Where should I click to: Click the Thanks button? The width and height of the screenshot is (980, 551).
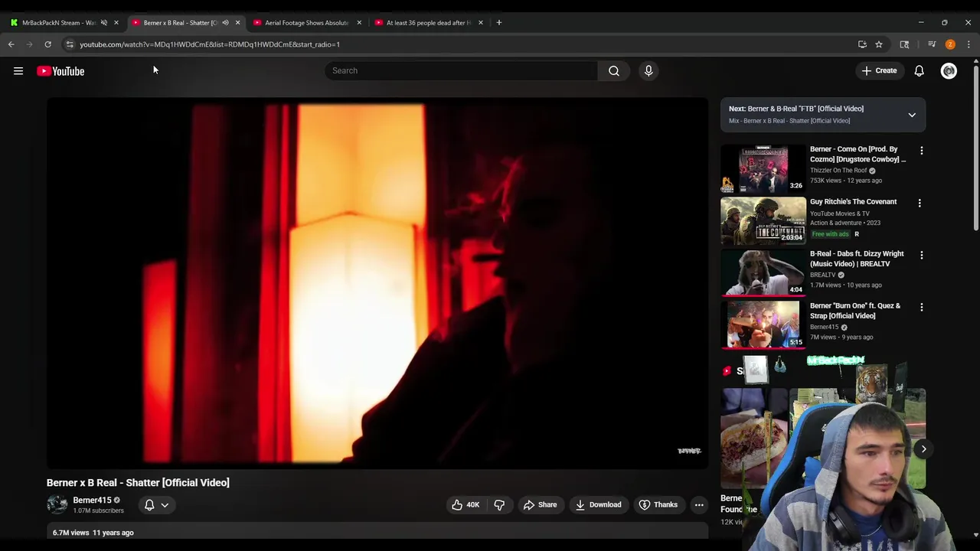pos(658,504)
